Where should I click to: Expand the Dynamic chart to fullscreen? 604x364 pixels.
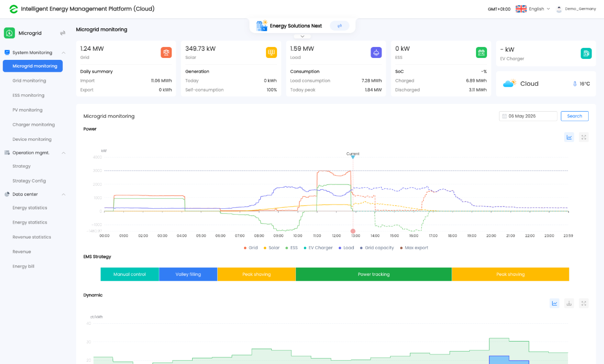pos(583,303)
